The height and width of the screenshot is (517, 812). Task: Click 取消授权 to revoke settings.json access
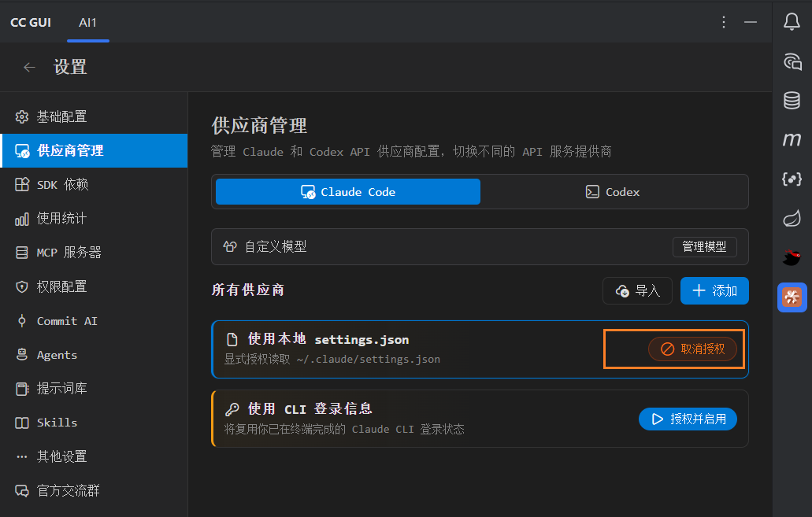coord(693,349)
